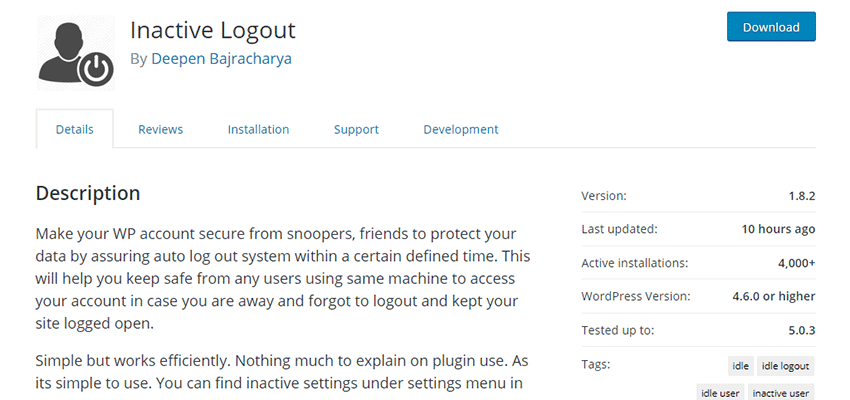Image resolution: width=850 pixels, height=400 pixels.
Task: Click the Inactive Logout plugin icon
Action: (x=75, y=52)
